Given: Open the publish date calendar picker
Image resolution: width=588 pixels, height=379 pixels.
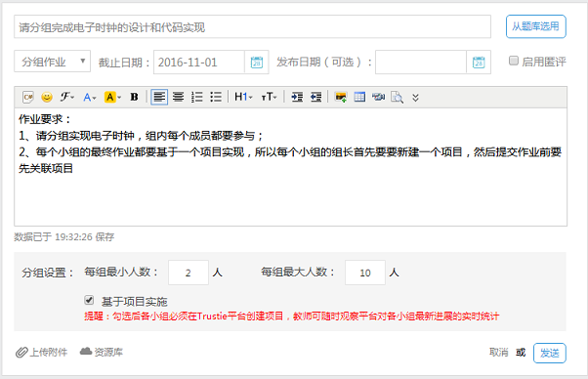Looking at the screenshot, I should point(479,63).
